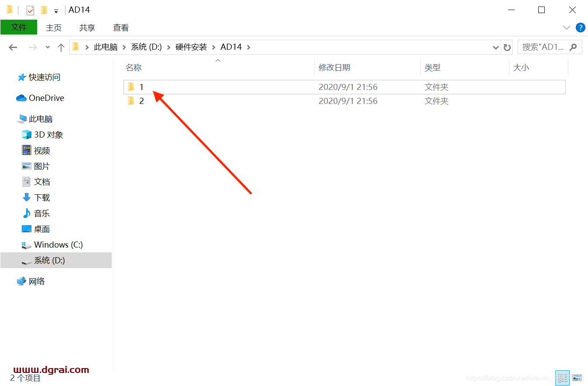
Task: Refresh the current folder
Action: [x=507, y=47]
